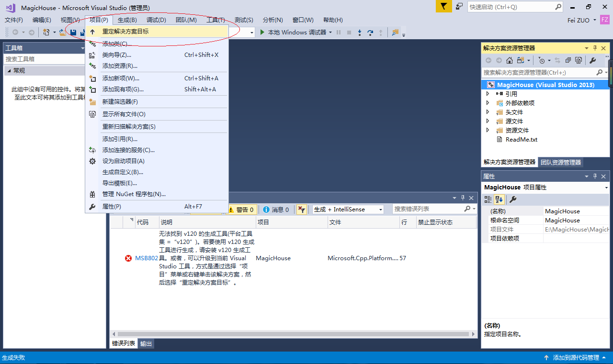The width and height of the screenshot is (613, 364).
Task: Click Step Over debug toolbar icon
Action: click(370, 33)
